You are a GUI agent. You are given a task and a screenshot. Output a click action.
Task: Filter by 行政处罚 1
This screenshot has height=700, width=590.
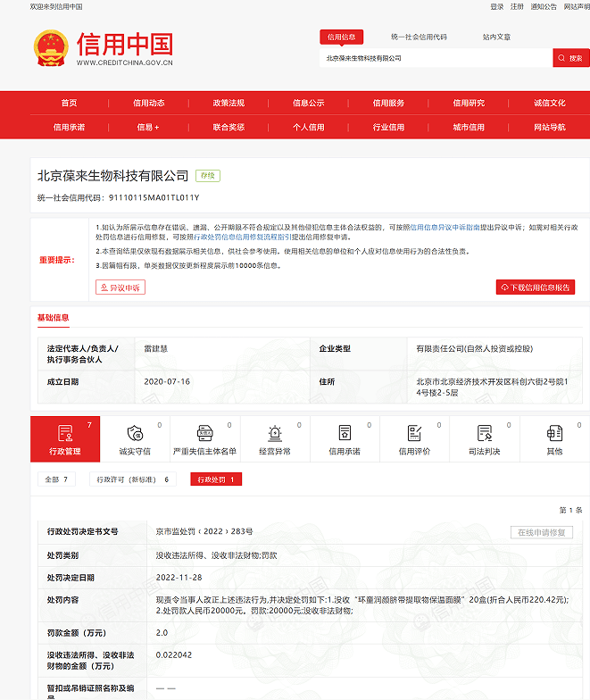tap(216, 479)
